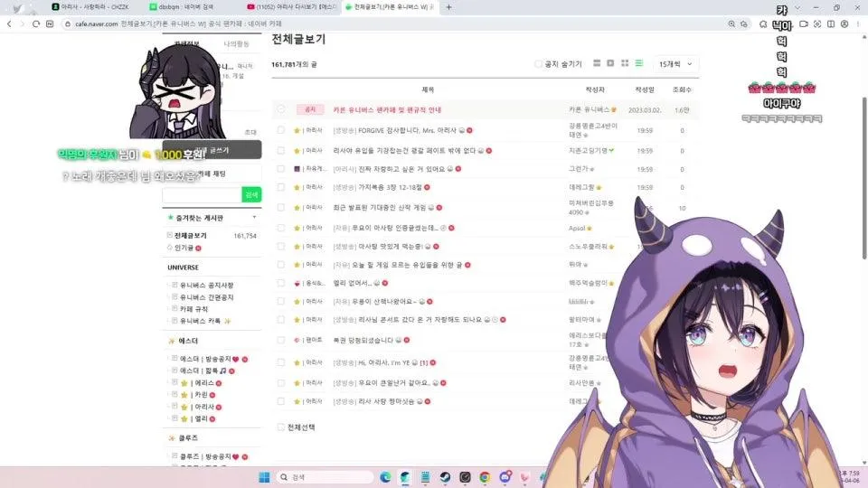Image resolution: width=868 pixels, height=488 pixels.
Task: Click the 작성일 column header
Action: (645, 89)
